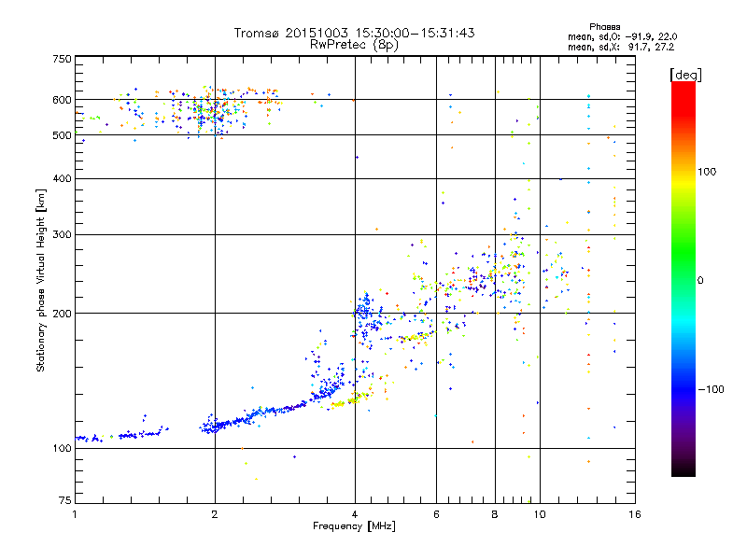Click the '[deg]' colorbar unit label
747x560 pixels.
tap(685, 75)
